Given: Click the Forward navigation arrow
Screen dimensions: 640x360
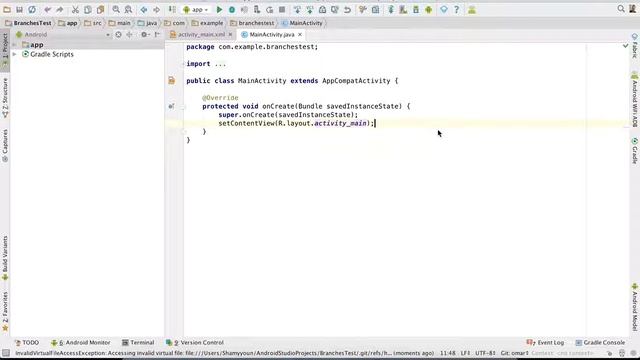Looking at the screenshot, I should pyautogui.click(x=156, y=9).
